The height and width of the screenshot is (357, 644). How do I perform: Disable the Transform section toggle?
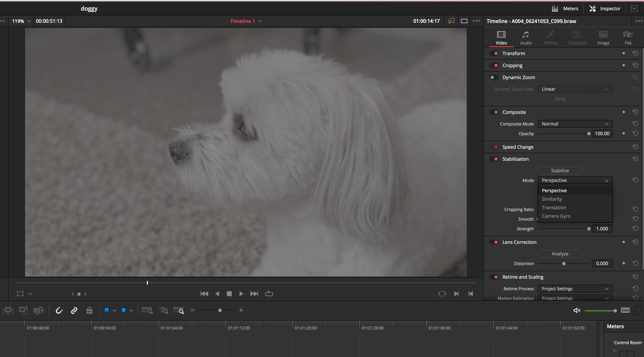point(494,53)
